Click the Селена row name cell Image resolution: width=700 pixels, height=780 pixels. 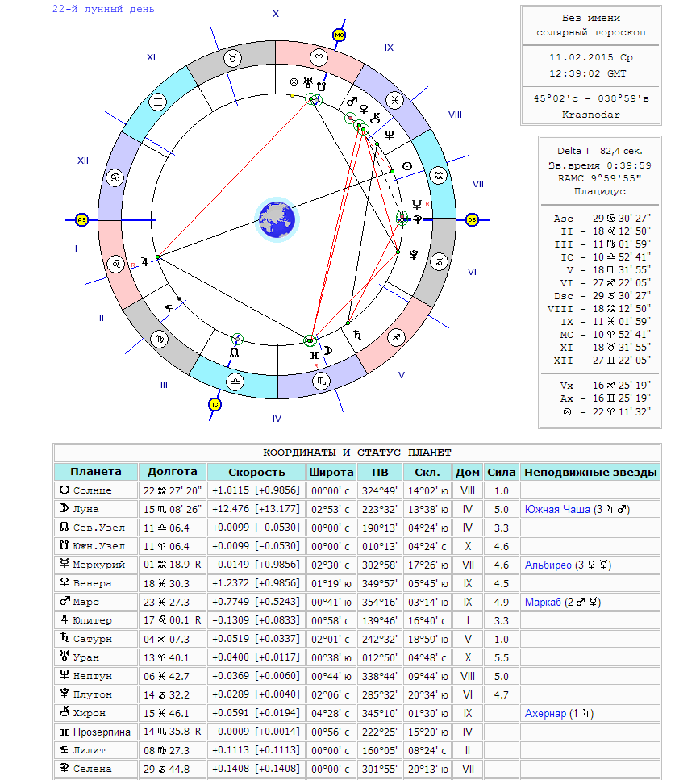click(x=96, y=769)
